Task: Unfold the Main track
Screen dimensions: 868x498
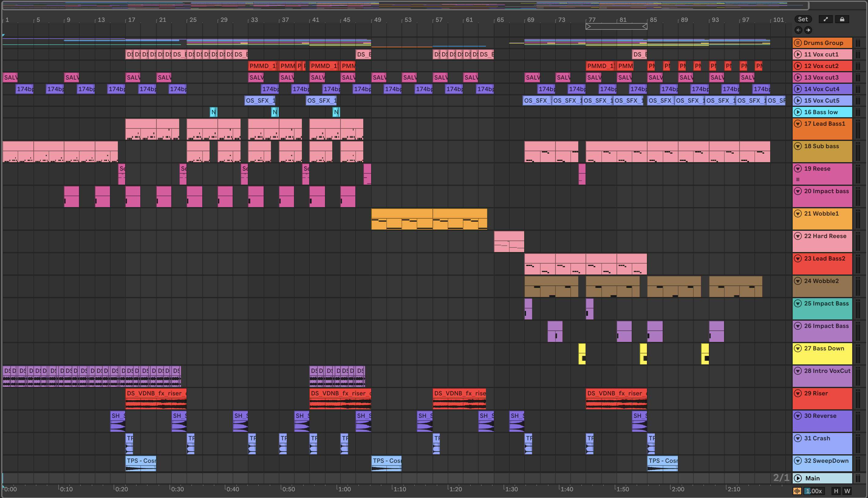Action: (798, 478)
